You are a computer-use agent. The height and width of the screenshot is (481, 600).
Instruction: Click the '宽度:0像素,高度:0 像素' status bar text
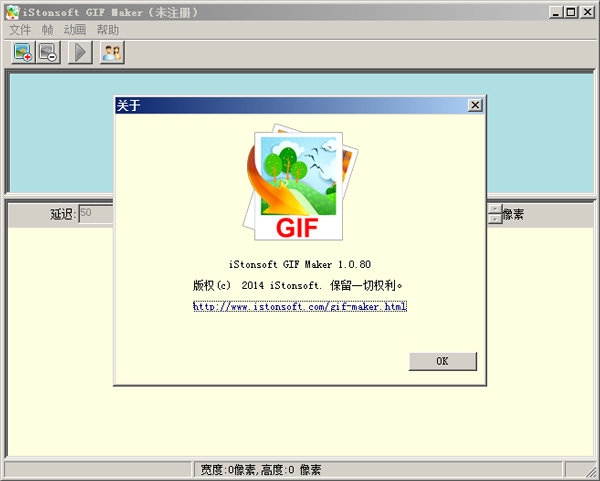tap(261, 470)
